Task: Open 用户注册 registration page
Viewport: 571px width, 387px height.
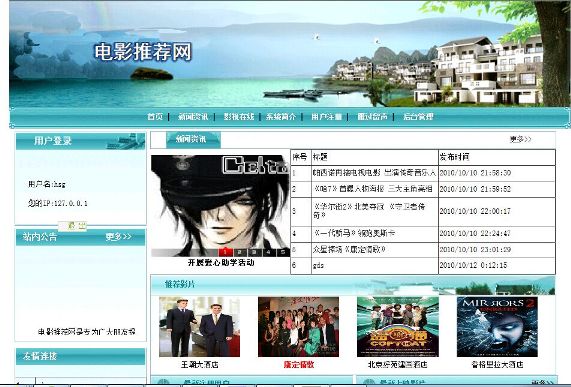Action: [326, 117]
